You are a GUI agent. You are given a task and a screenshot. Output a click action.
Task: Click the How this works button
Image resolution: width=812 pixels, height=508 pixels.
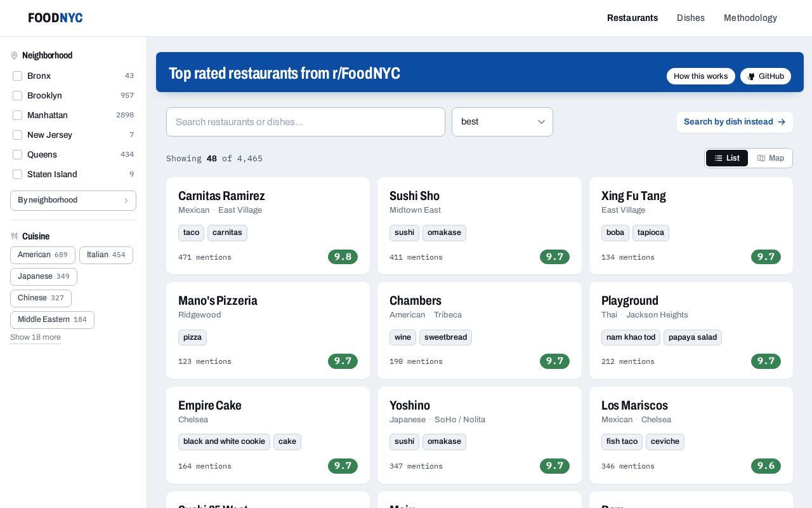(701, 76)
